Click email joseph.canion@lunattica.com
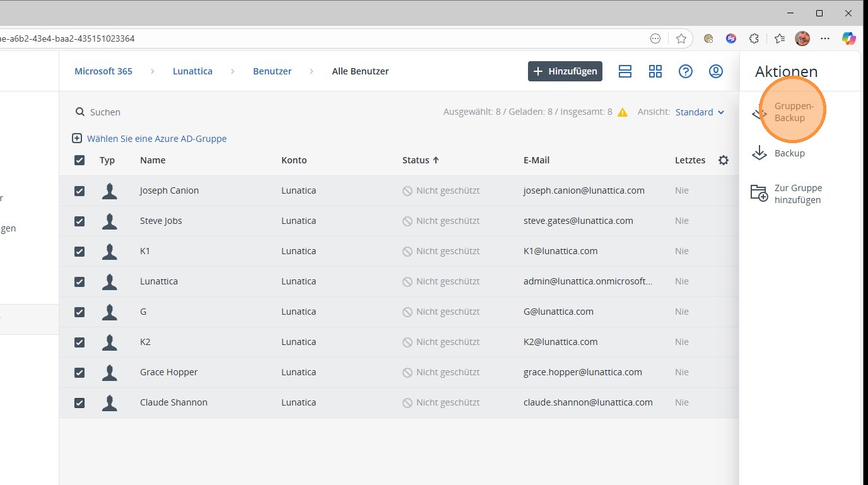 tap(584, 190)
